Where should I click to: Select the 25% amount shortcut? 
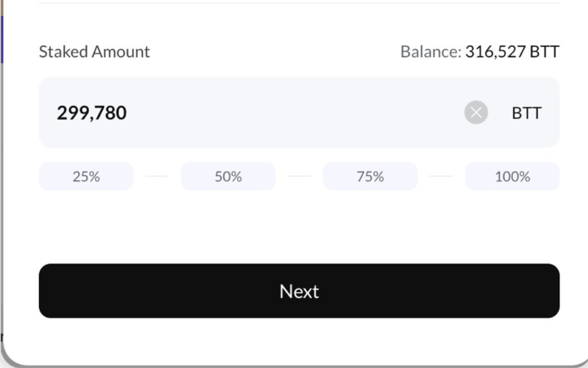[86, 176]
